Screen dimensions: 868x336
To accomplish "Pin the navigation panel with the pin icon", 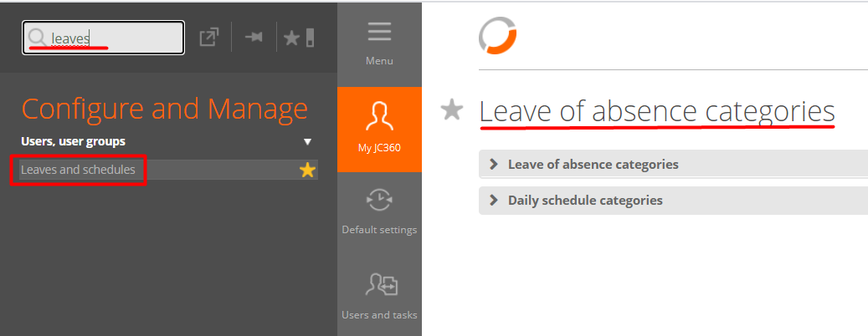I will click(x=254, y=38).
